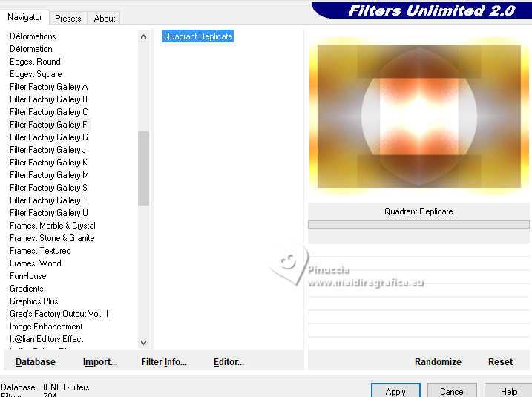Select Filter Factory Gallery K
The height and width of the screenshot is (397, 532).
[48, 163]
